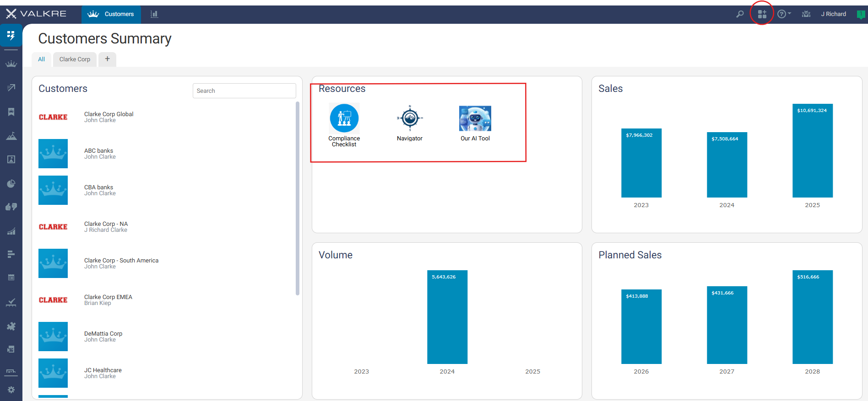Open the pie chart icon in sidebar
Viewport: 868px width, 401px height.
[11, 183]
